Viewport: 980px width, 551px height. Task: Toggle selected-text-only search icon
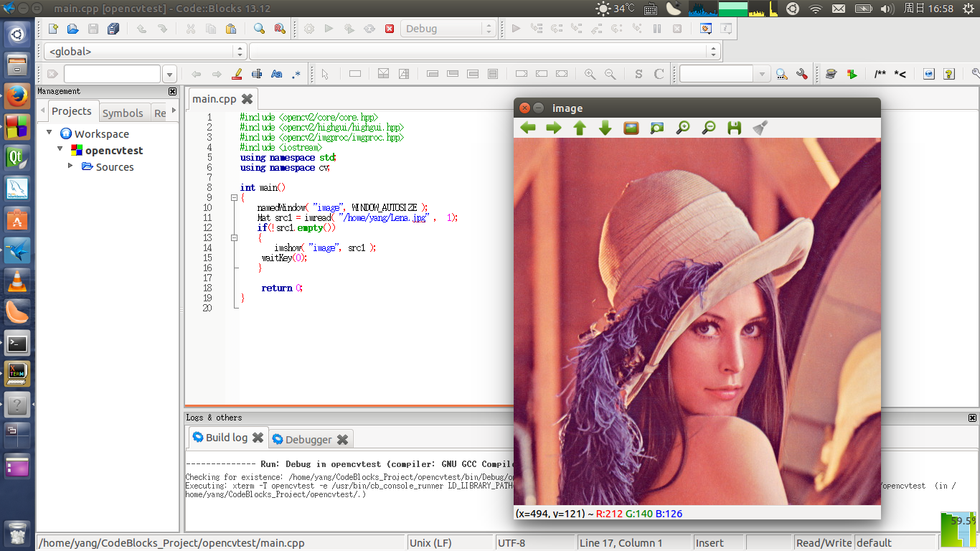[257, 74]
